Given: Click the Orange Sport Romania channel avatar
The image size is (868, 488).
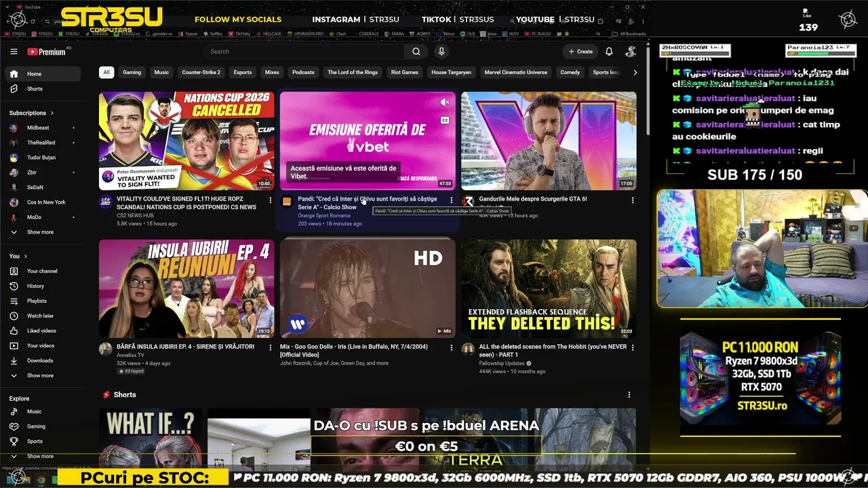Looking at the screenshot, I should (287, 201).
